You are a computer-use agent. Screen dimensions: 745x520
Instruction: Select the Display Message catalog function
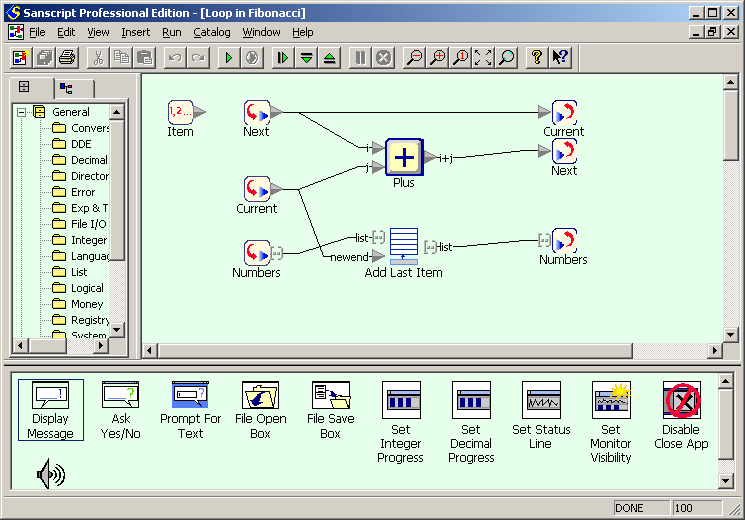pos(51,410)
